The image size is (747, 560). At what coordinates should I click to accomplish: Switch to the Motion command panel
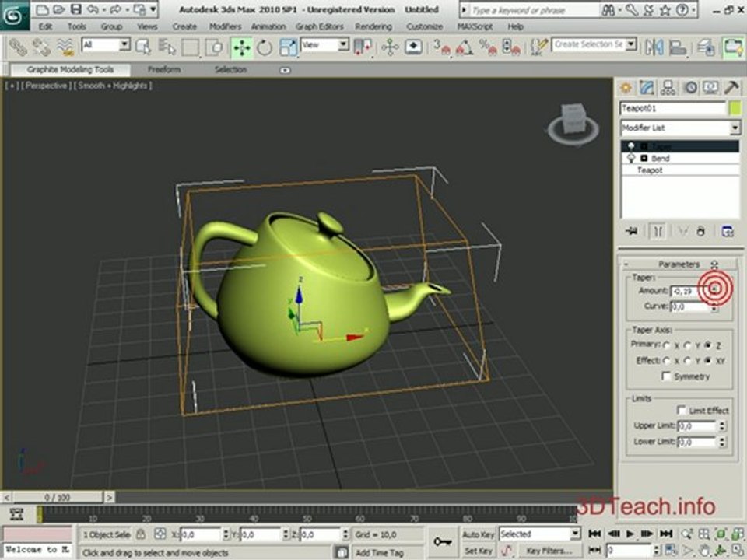690,88
